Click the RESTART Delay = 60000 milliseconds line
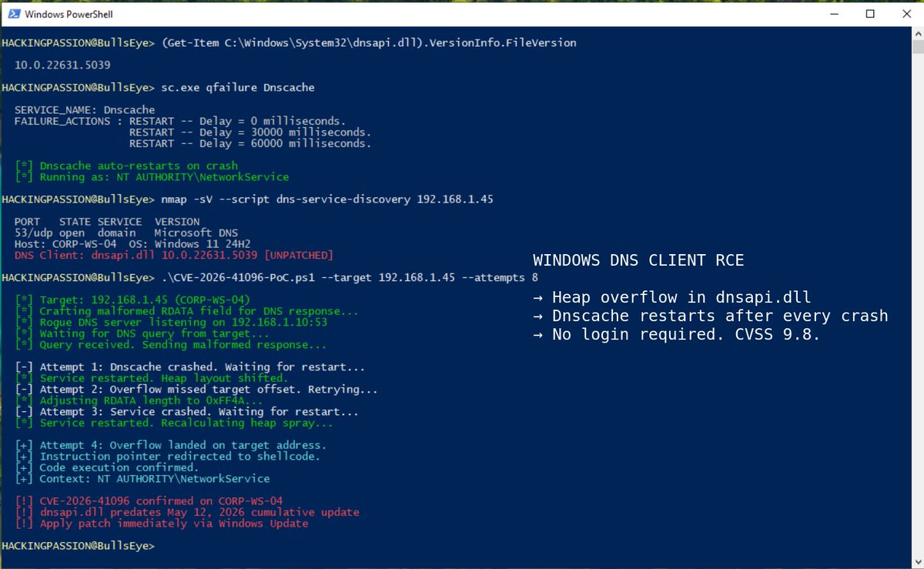The width and height of the screenshot is (924, 569). click(249, 143)
